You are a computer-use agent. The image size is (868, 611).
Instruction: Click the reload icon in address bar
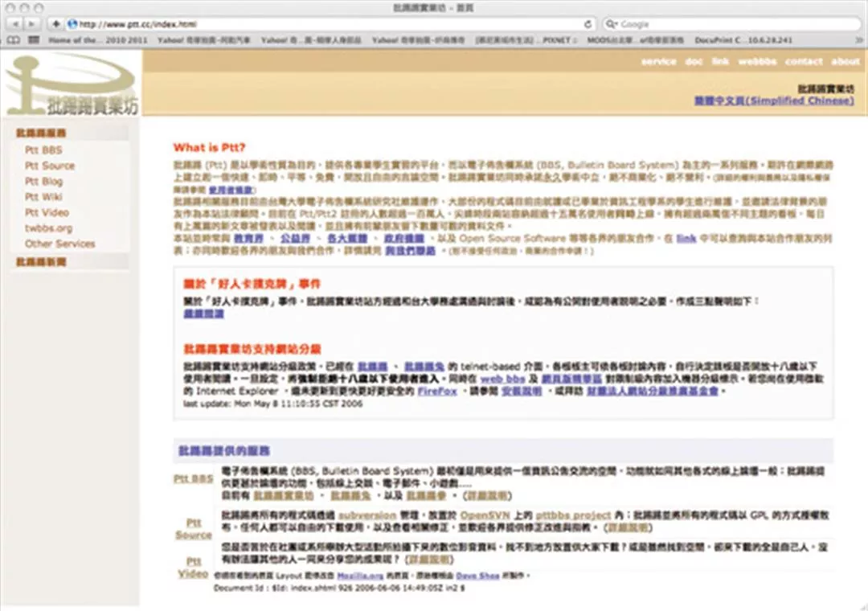point(588,24)
